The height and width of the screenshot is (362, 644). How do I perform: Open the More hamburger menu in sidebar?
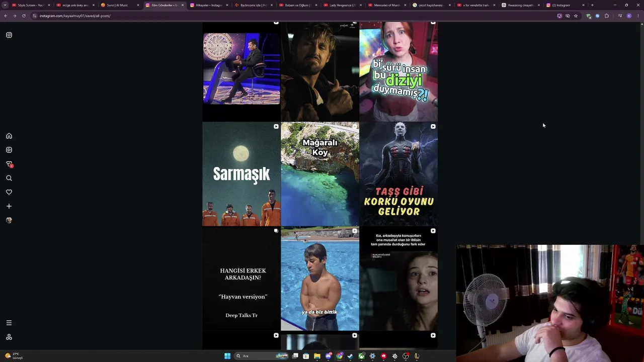[x=9, y=323]
